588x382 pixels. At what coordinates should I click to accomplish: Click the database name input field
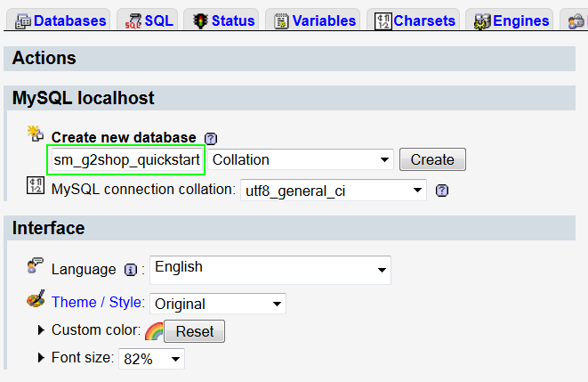point(126,160)
